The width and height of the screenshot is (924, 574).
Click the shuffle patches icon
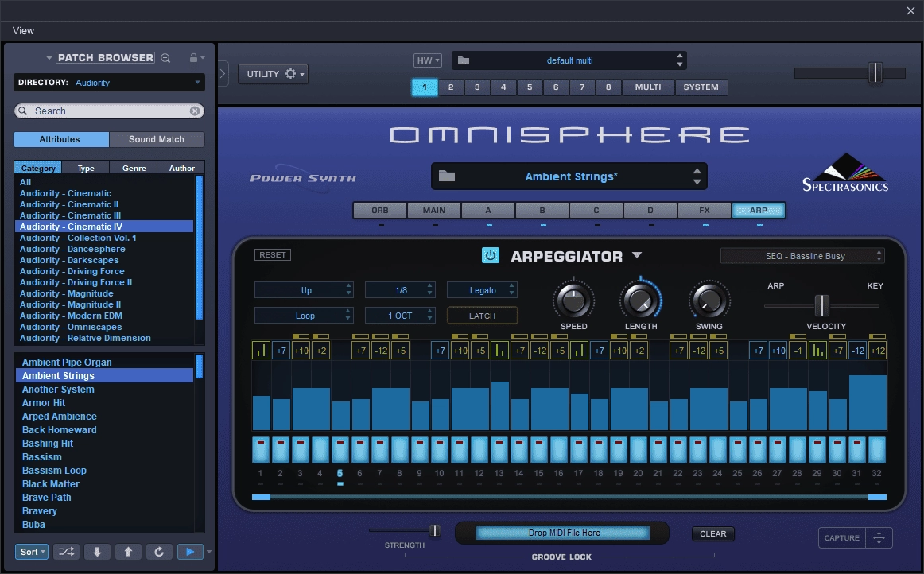pos(67,552)
